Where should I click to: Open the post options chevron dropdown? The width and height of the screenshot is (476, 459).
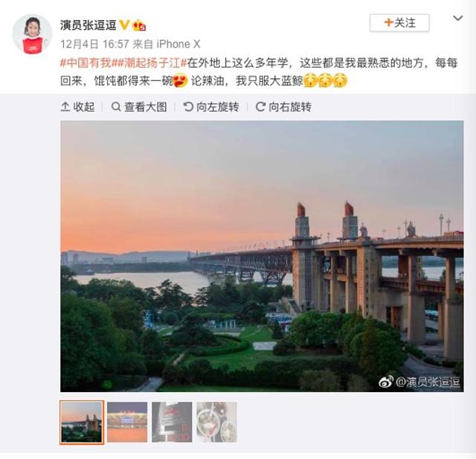tap(458, 18)
